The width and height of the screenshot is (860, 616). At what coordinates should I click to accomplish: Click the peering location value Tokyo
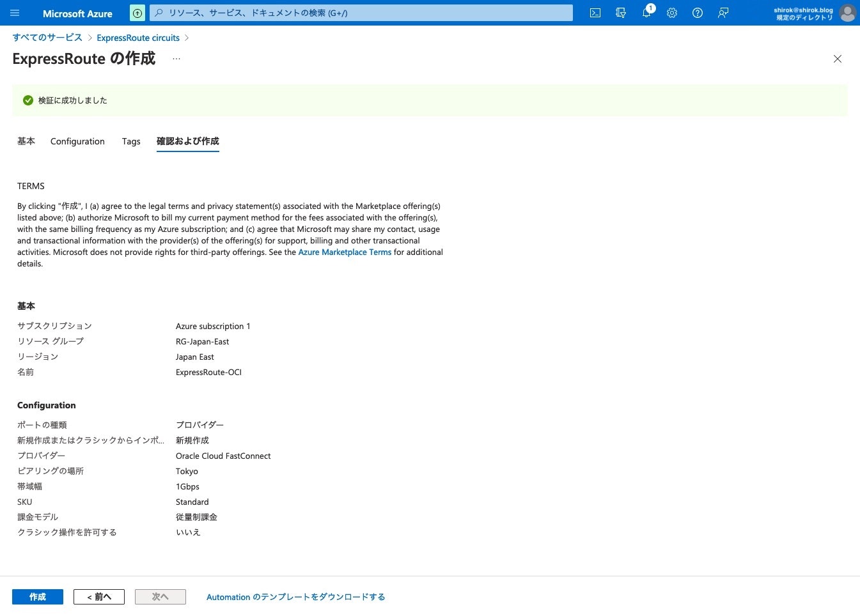pyautogui.click(x=187, y=472)
